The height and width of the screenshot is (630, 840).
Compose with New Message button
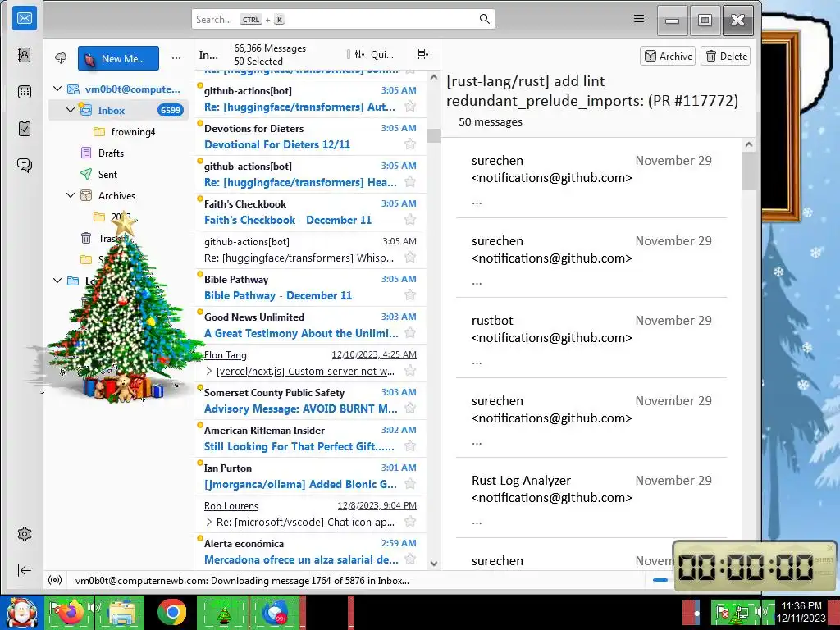click(x=118, y=58)
